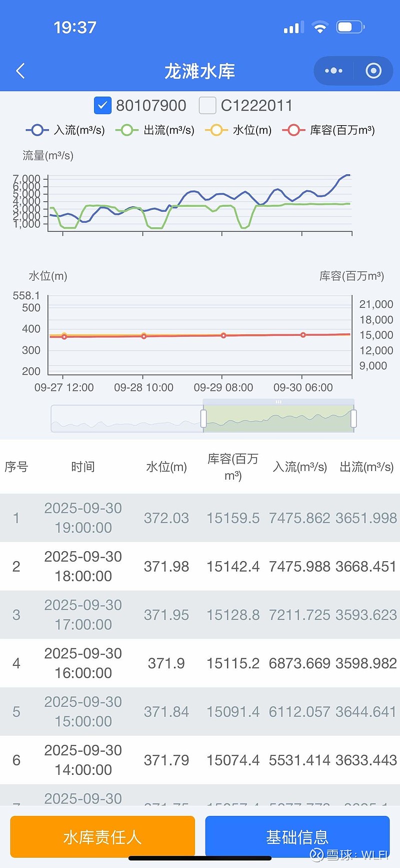Select the 2025-09-30 19:00:00 table row
Image resolution: width=400 pixels, height=868 pixels.
click(200, 518)
